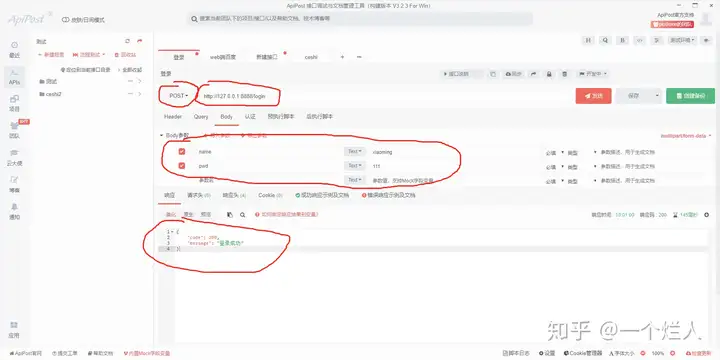
Task: Click the + icon to add a new tab
Action: click(x=342, y=57)
